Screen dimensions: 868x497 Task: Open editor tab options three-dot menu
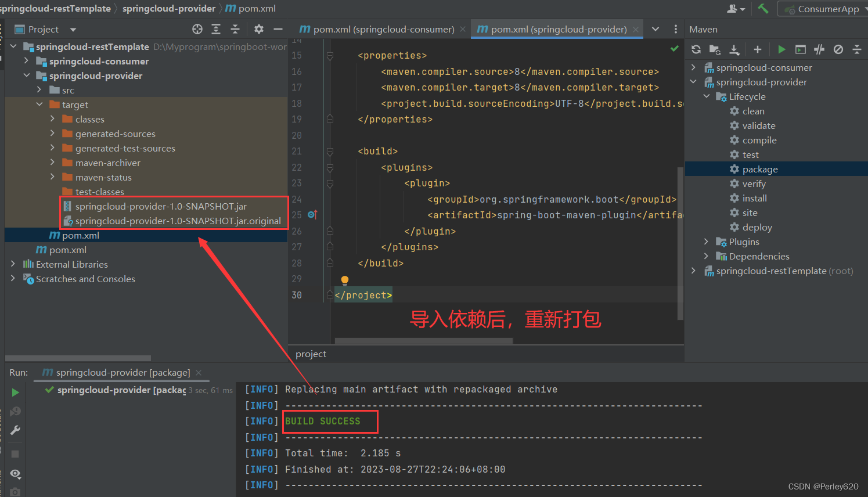[x=675, y=29]
